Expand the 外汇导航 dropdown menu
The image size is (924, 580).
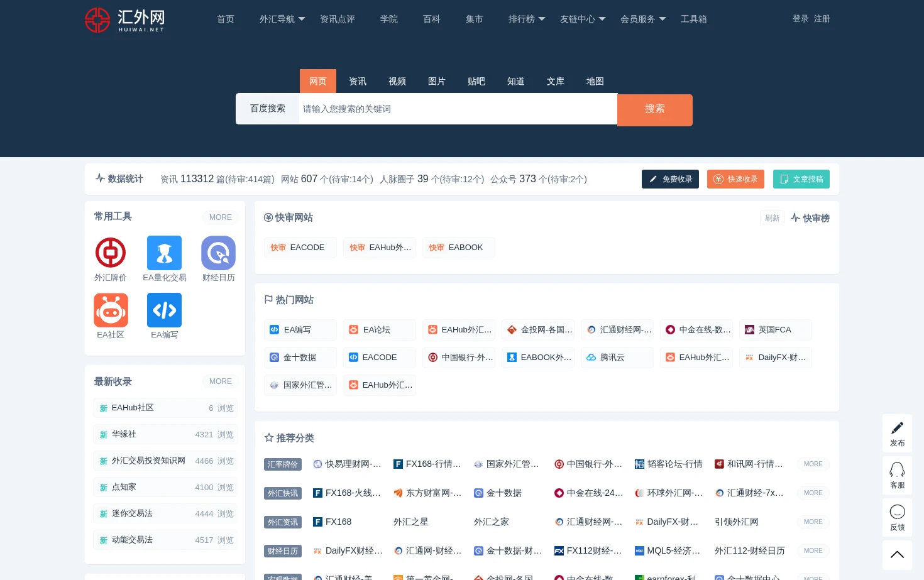(282, 19)
